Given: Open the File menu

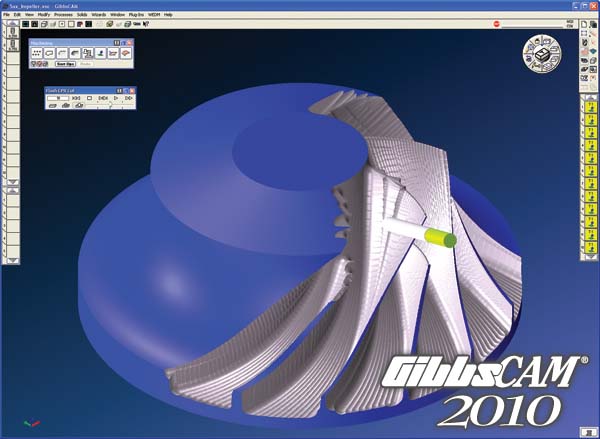Looking at the screenshot, I should 7,15.
